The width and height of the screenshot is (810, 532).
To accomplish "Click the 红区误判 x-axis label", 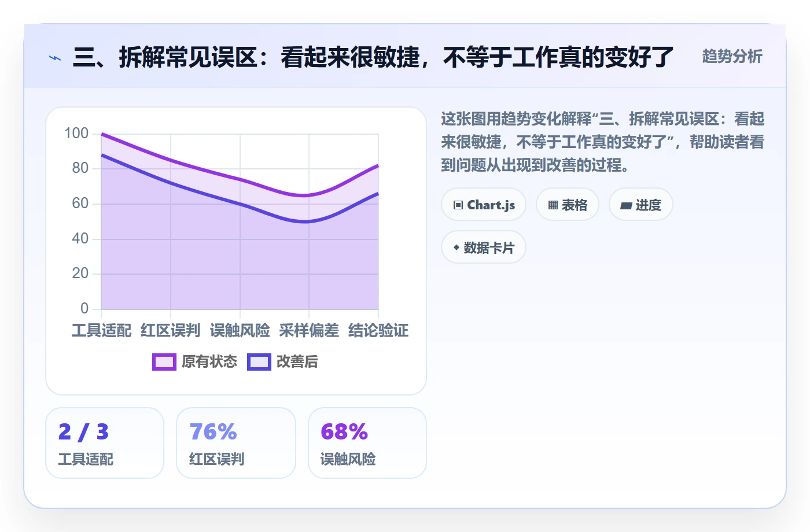I will [171, 330].
